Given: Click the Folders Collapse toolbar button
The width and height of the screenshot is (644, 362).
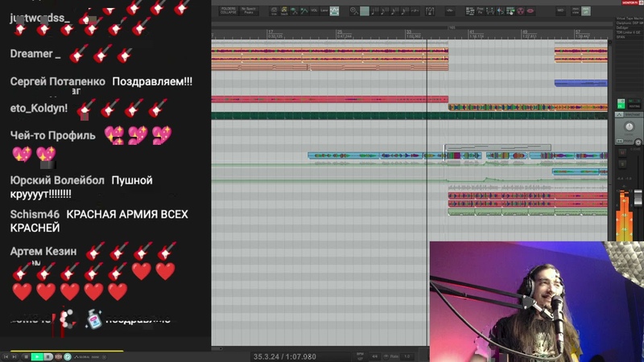Looking at the screenshot, I should tap(228, 10).
